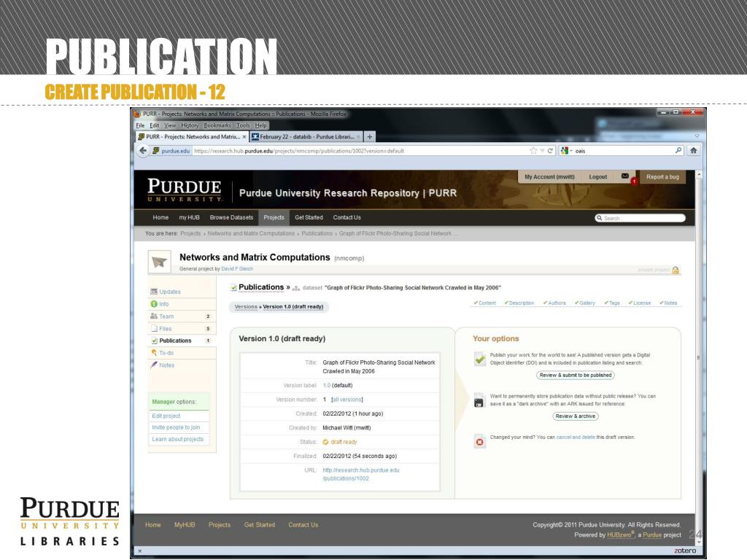Click the all versions link
This screenshot has width=747, height=560.
pos(347,400)
